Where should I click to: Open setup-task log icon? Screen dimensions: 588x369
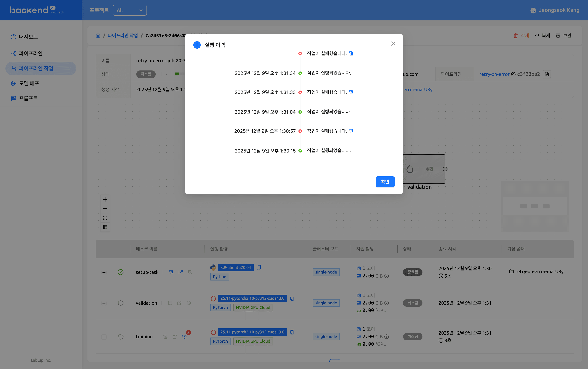(171, 272)
